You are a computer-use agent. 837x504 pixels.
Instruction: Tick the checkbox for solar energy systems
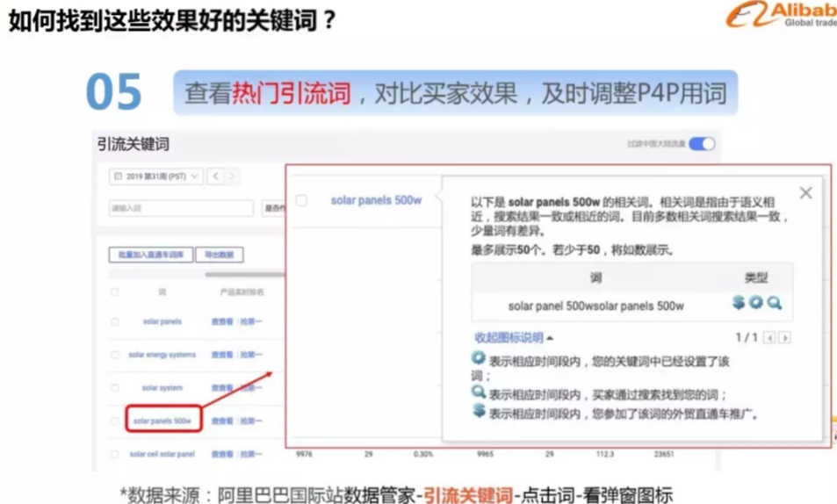pyautogui.click(x=115, y=355)
